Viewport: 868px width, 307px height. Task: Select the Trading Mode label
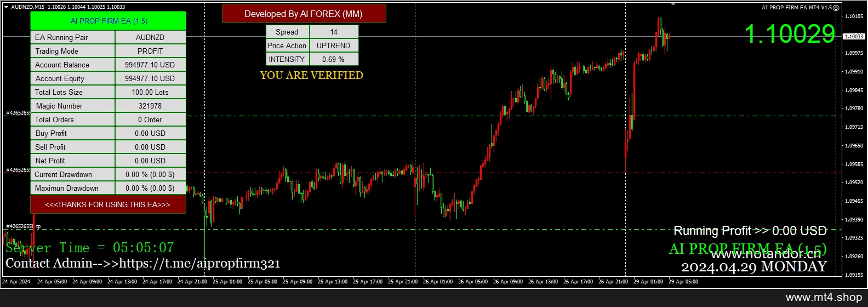[73, 51]
